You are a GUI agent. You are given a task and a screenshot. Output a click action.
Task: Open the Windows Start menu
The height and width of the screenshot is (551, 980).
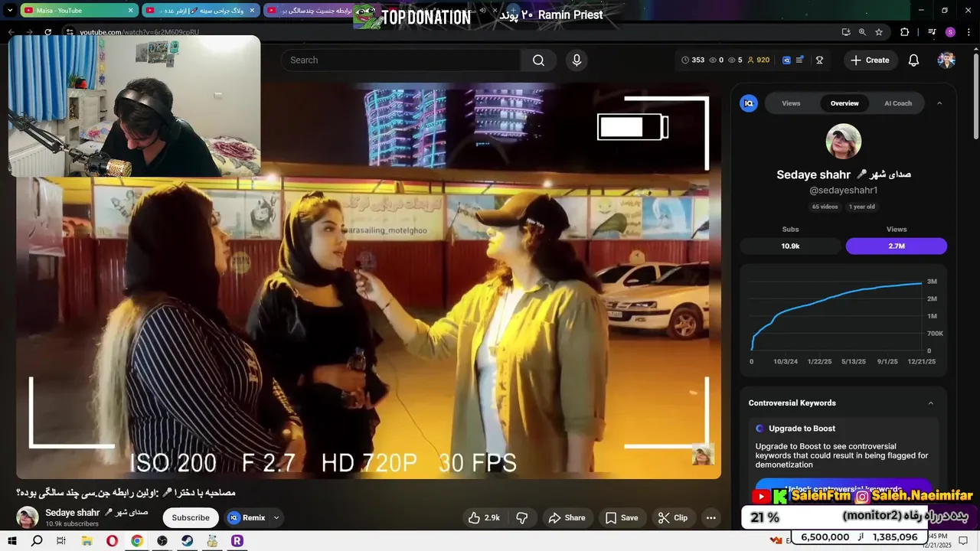(11, 541)
